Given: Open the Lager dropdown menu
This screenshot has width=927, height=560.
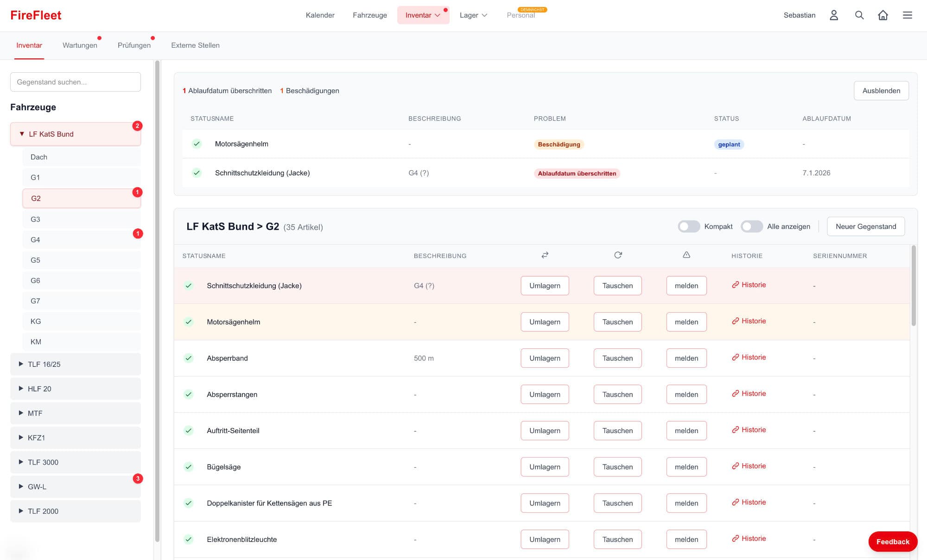Looking at the screenshot, I should [x=473, y=15].
